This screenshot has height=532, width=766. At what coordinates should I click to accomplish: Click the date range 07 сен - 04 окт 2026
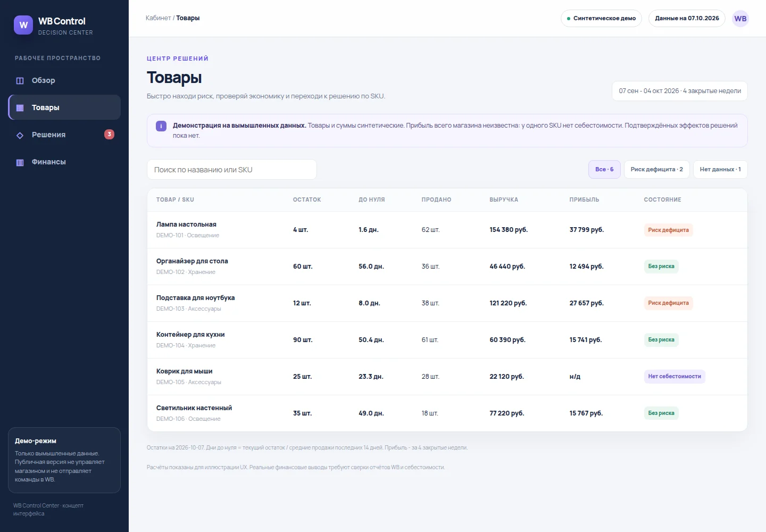(680, 91)
